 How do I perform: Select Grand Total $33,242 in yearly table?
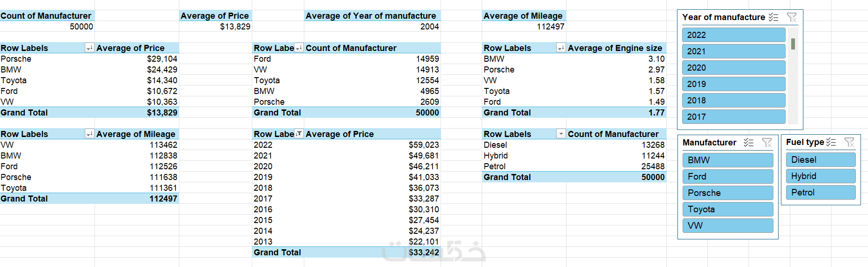pyautogui.click(x=372, y=252)
